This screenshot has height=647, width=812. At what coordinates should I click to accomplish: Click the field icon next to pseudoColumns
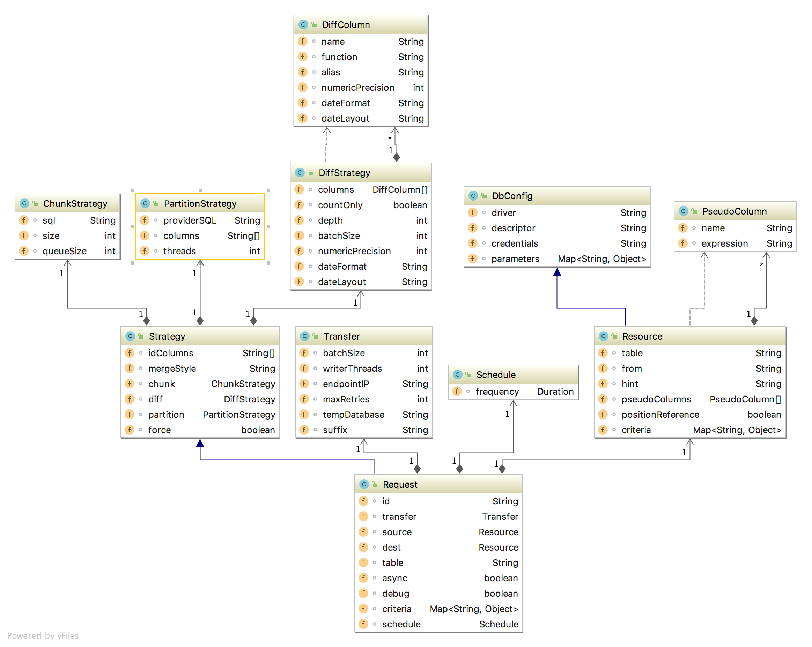click(x=603, y=399)
